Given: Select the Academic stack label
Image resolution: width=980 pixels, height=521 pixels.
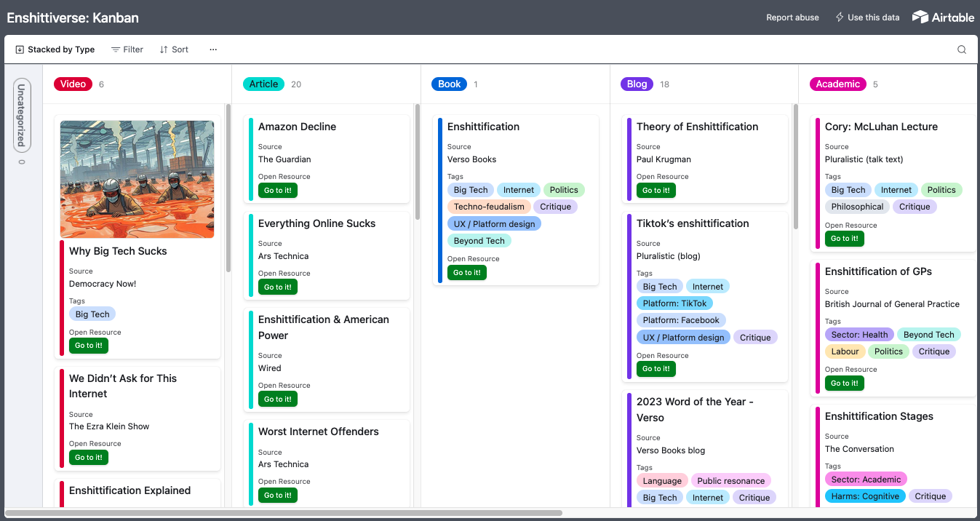Looking at the screenshot, I should pos(837,84).
